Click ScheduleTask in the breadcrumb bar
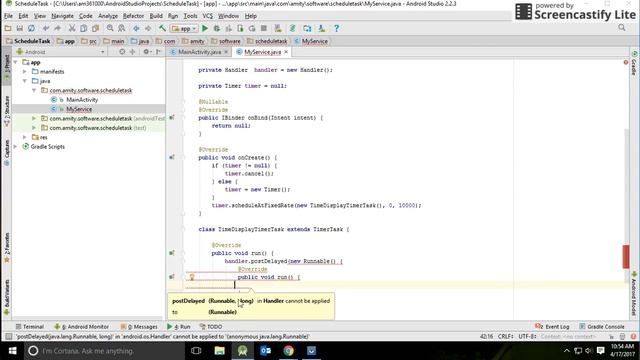 point(28,41)
